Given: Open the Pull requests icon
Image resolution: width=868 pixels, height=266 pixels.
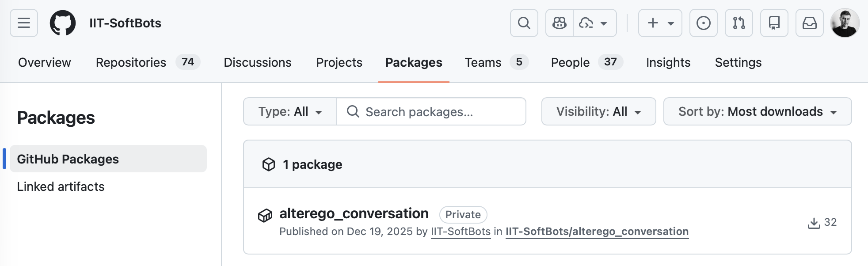Looking at the screenshot, I should tap(739, 23).
